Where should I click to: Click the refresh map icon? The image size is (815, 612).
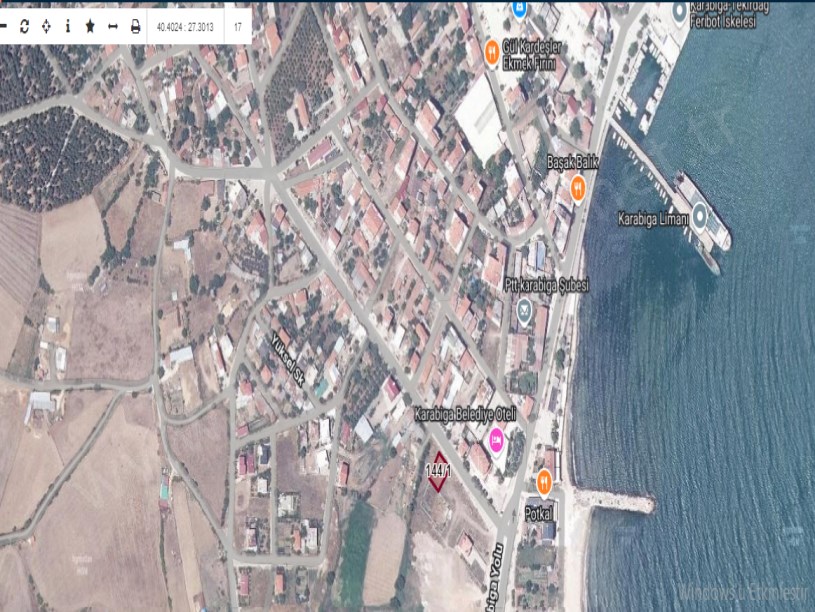point(25,26)
